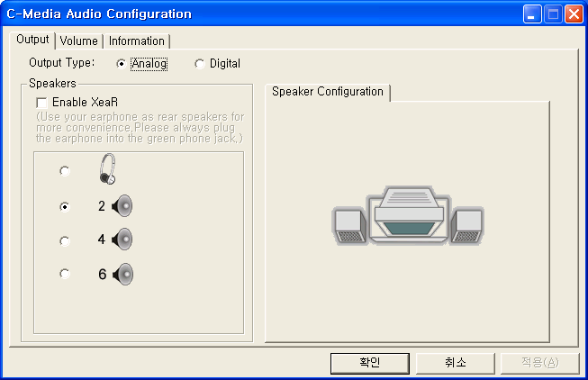This screenshot has height=380, width=588.
Task: Click the 4-speaker icon
Action: point(122,240)
